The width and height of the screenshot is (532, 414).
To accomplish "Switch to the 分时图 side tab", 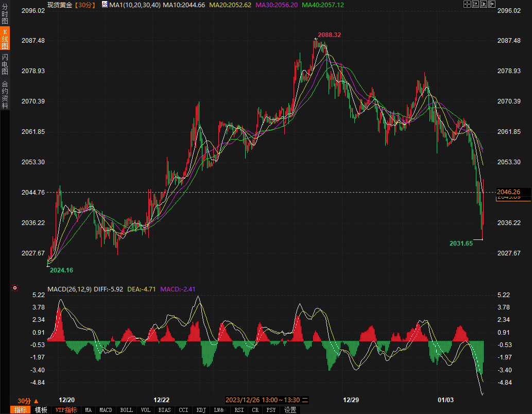I will pyautogui.click(x=5, y=14).
